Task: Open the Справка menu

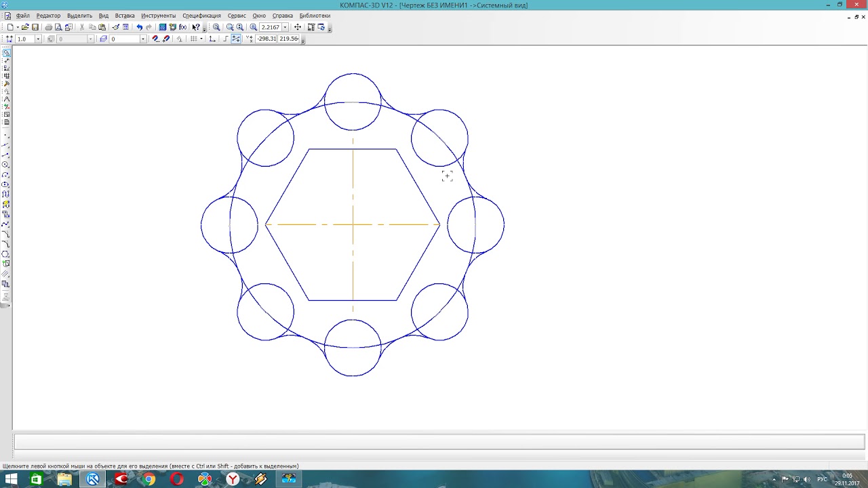Action: click(283, 15)
